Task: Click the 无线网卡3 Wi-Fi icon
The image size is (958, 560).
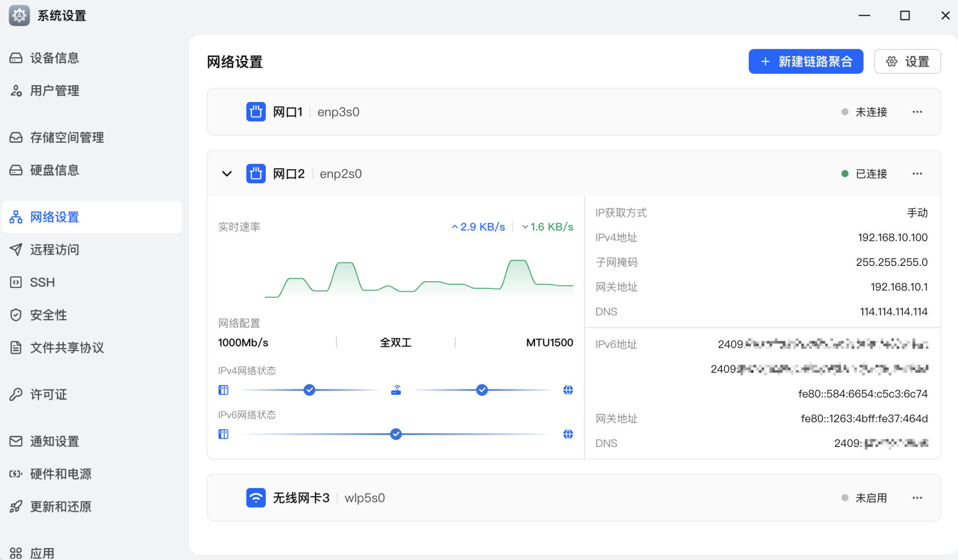Action: tap(256, 498)
